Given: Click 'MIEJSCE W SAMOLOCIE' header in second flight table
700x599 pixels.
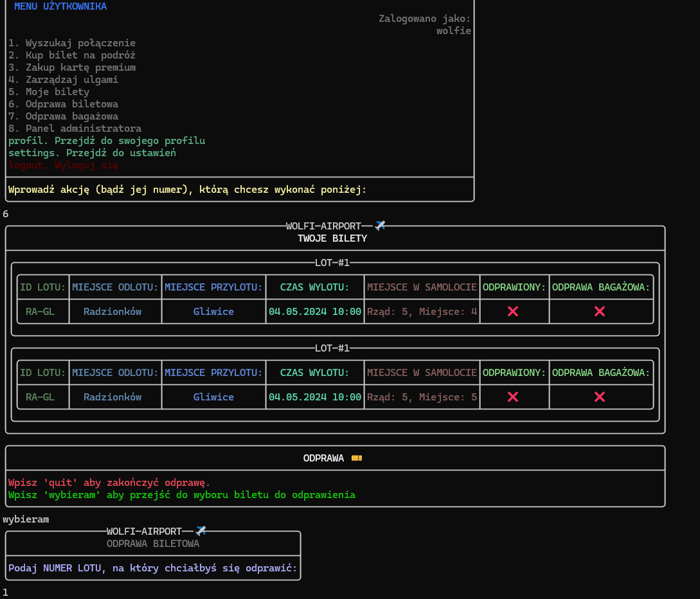Looking at the screenshot, I should click(x=422, y=372).
